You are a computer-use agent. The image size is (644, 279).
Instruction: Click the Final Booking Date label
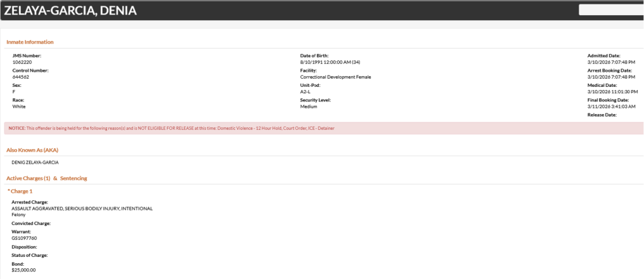pyautogui.click(x=608, y=100)
